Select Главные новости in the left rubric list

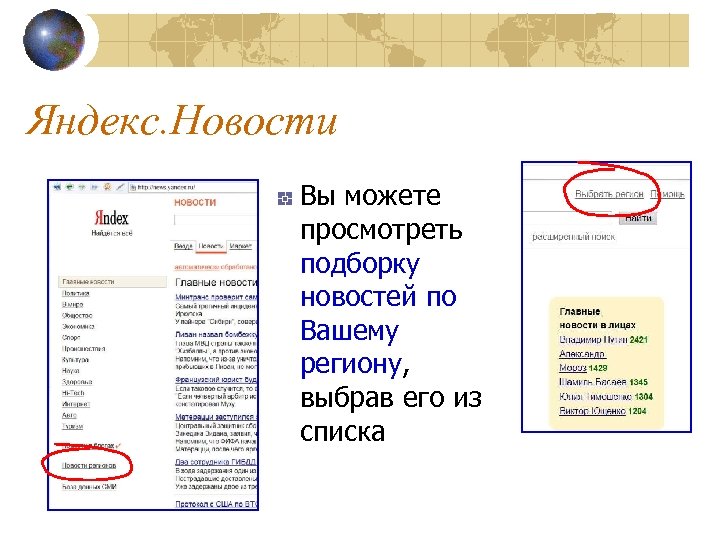(x=112, y=281)
